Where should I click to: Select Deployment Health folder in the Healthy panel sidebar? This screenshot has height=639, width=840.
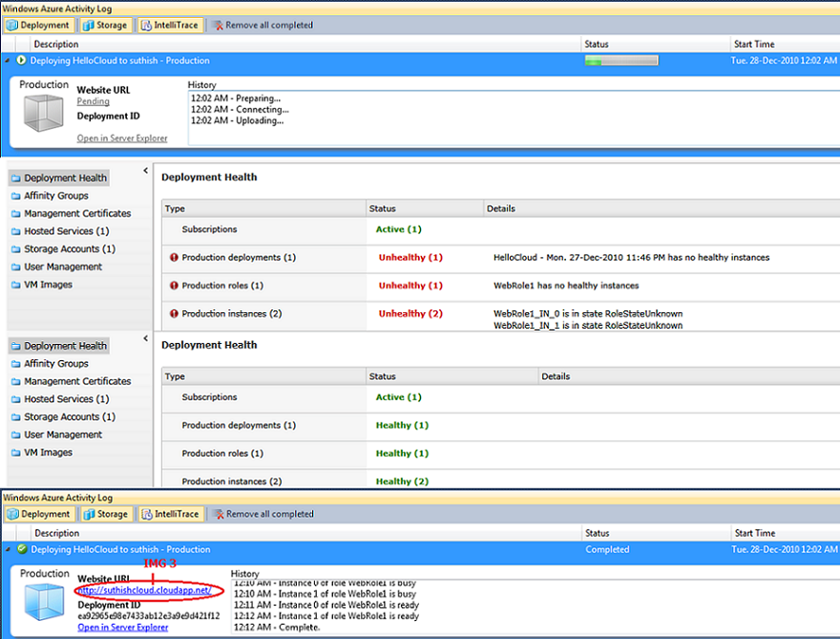59,346
